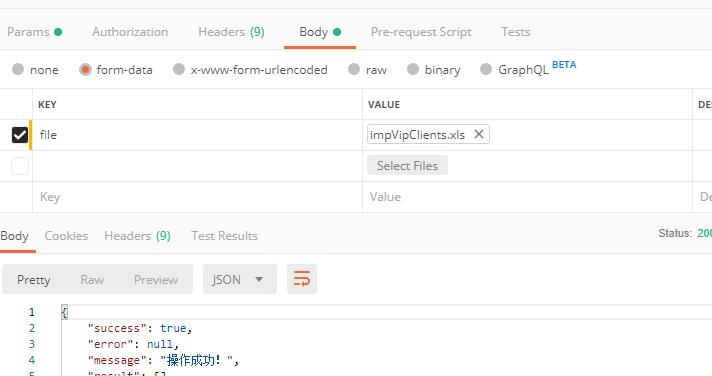Screen dimensions: 712x376
Task: Switch to the Tests tab
Action: click(x=515, y=32)
